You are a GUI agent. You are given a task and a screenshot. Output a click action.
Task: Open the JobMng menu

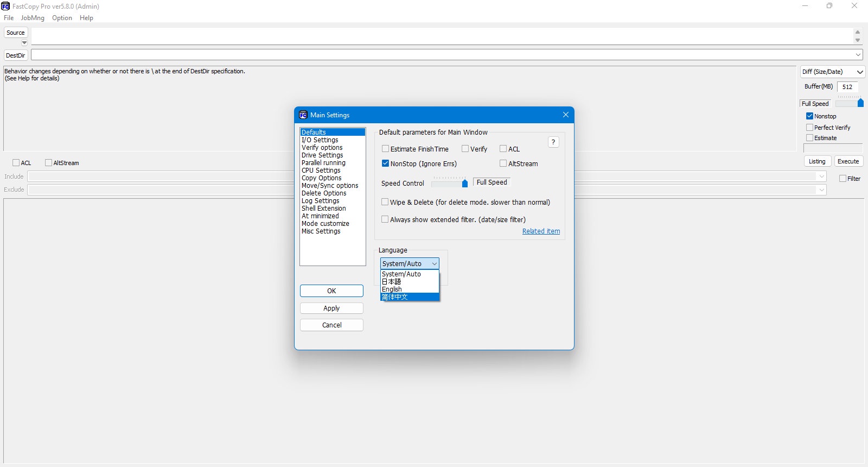[33, 18]
